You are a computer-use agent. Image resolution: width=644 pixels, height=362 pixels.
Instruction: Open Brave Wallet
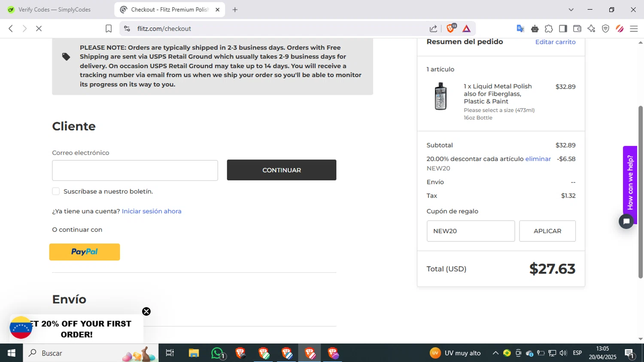pos(577,28)
